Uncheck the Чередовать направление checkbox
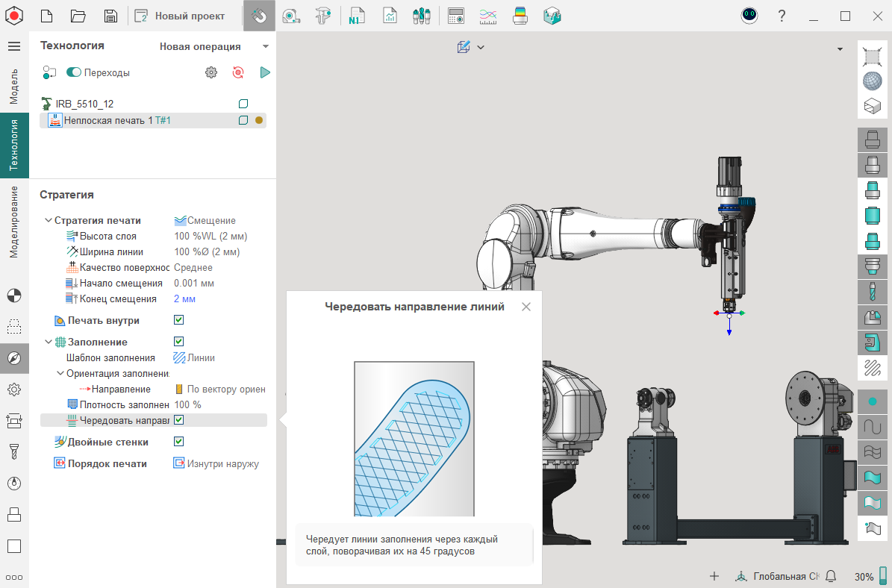Viewport: 892px width, 588px height. pos(179,420)
